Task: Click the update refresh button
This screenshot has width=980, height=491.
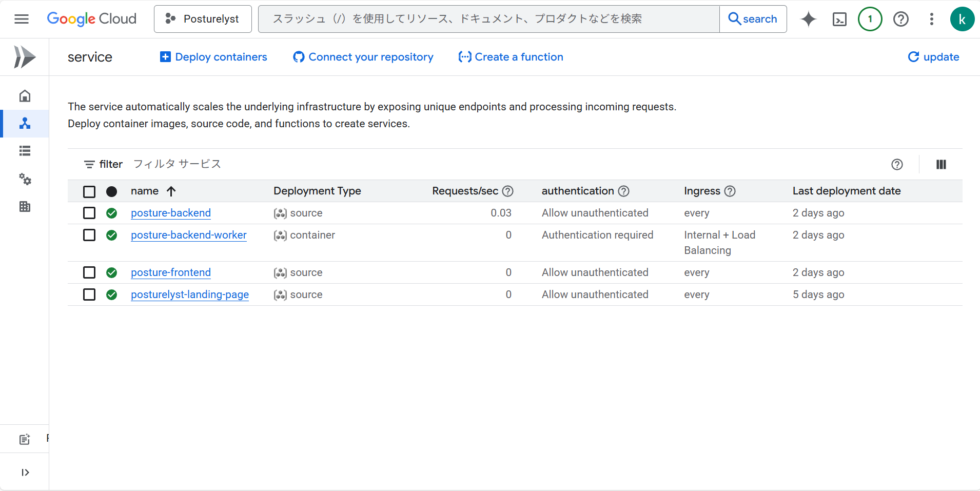Action: (x=933, y=57)
